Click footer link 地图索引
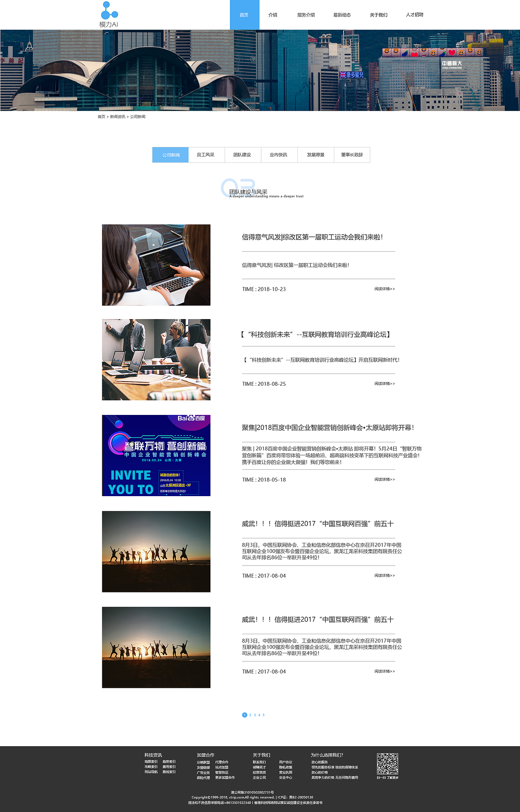Viewport: 520px width, 812px height. point(151,762)
